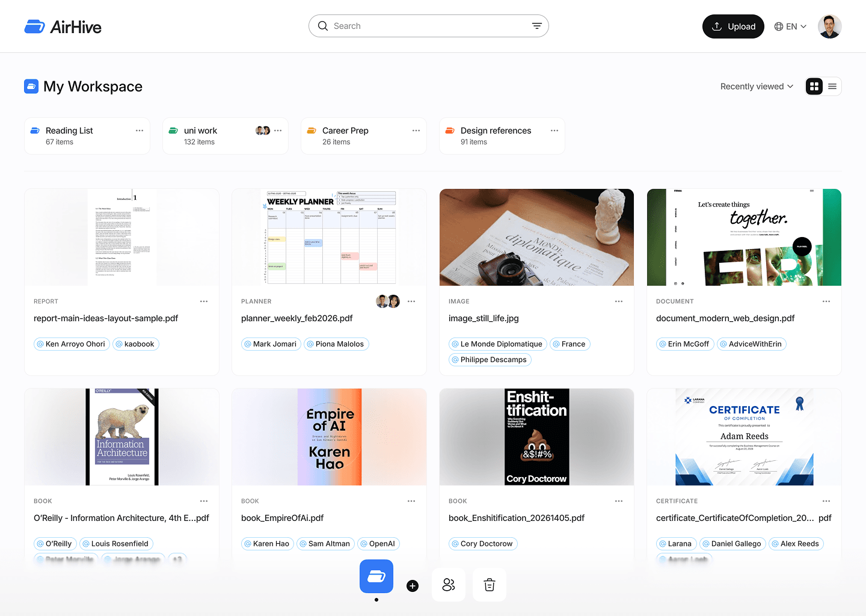Screen dimensions: 866x616
Task: Click the Upload button
Action: pyautogui.click(x=733, y=26)
